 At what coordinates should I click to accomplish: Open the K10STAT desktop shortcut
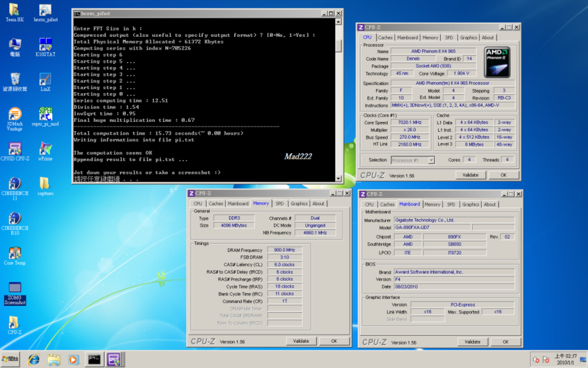tap(45, 47)
